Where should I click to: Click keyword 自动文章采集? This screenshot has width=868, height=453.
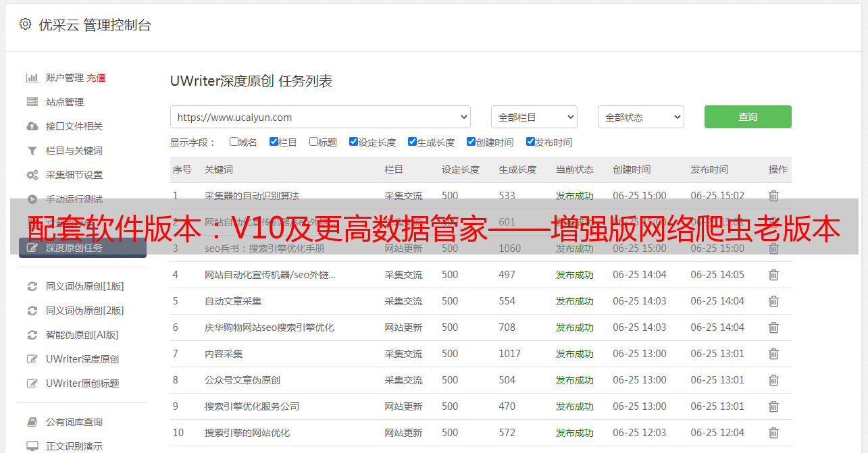coord(233,301)
